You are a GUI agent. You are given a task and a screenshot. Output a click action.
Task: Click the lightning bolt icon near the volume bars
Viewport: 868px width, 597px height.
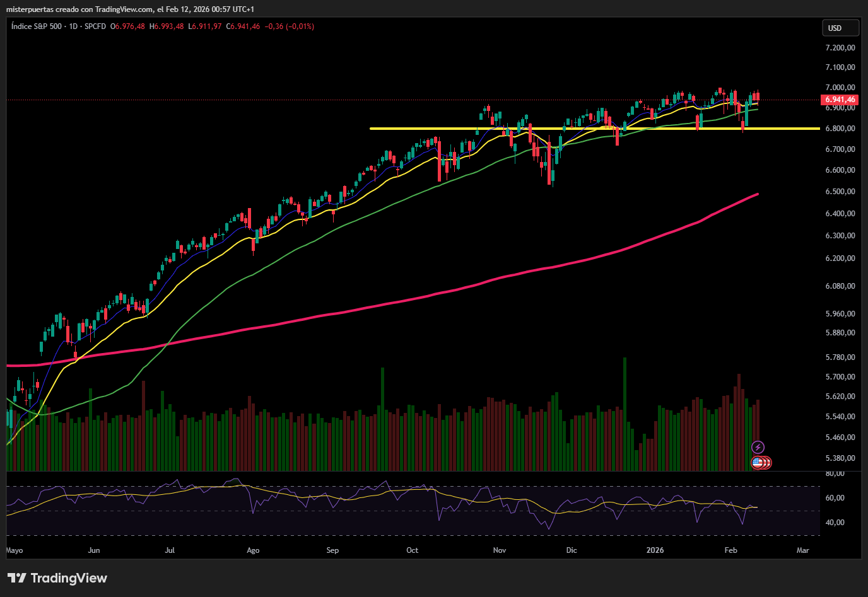(758, 448)
